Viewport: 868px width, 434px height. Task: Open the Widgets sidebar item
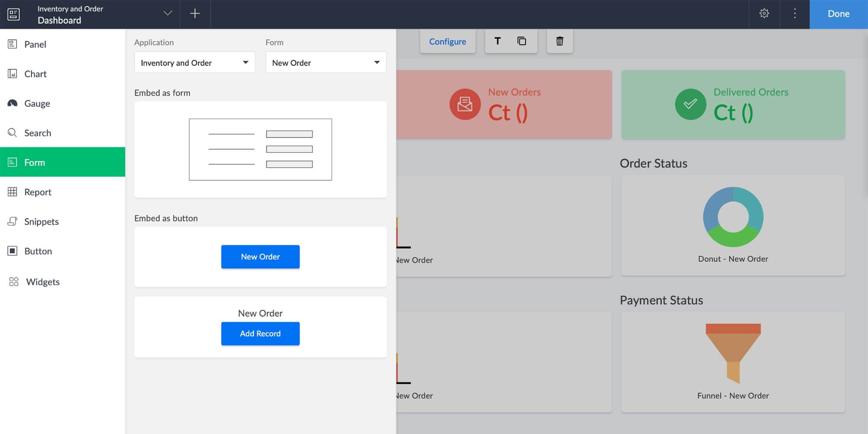click(x=43, y=282)
